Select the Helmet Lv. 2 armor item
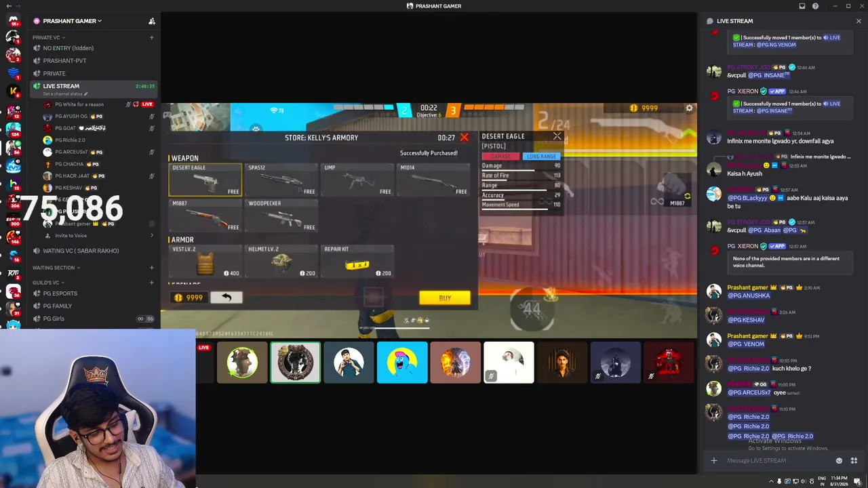Image resolution: width=868 pixels, height=488 pixels. pyautogui.click(x=281, y=262)
